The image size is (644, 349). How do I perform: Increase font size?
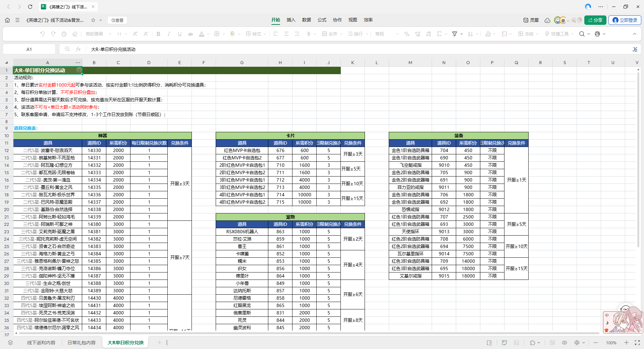click(135, 34)
